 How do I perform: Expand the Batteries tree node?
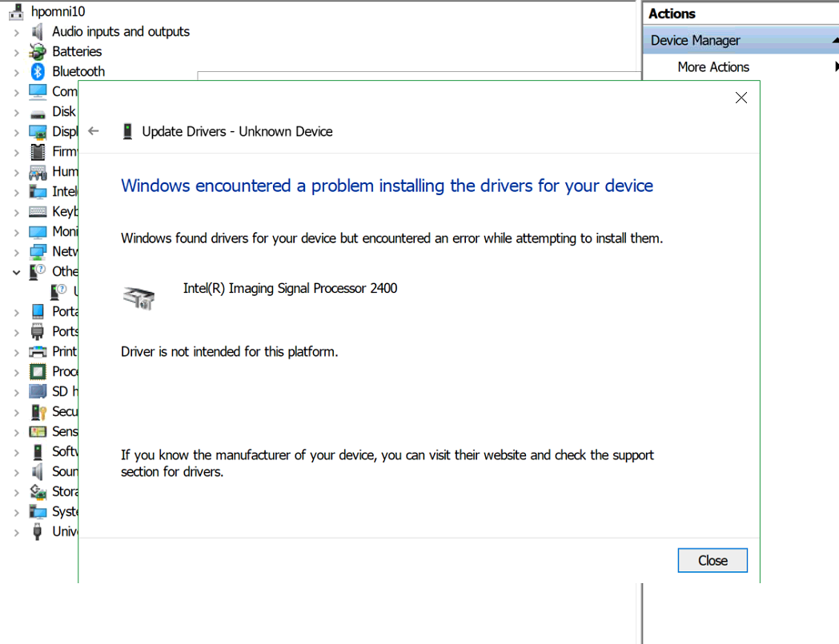pos(16,52)
